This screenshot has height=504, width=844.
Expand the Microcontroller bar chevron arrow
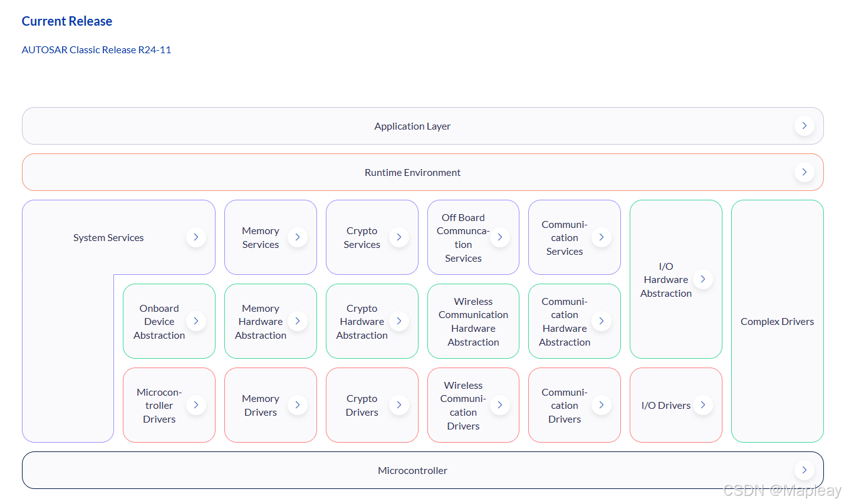(804, 470)
